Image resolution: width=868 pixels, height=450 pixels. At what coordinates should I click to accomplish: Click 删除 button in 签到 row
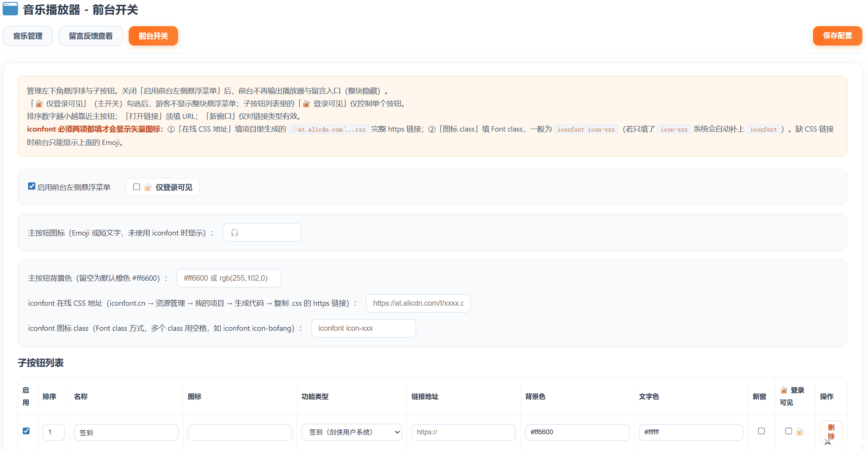[831, 432]
